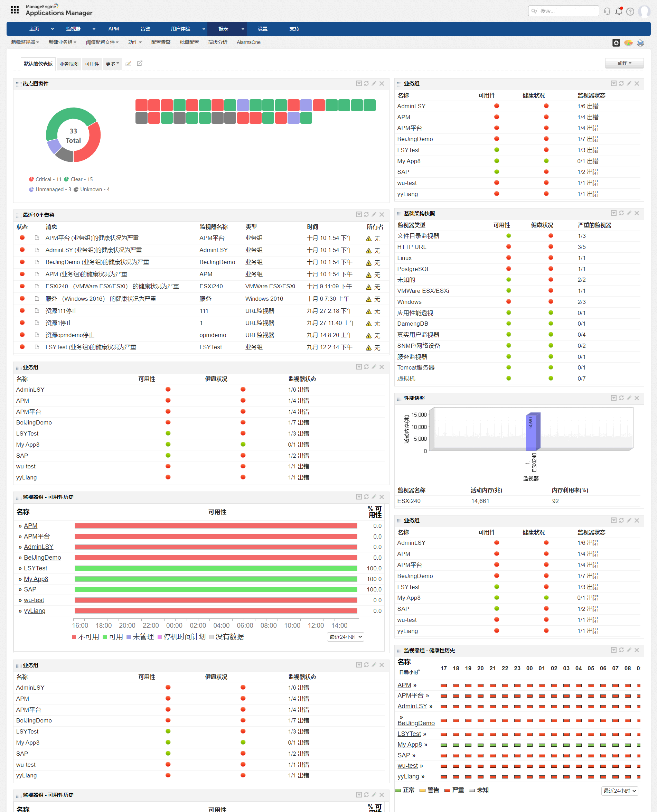Viewport: 657px width, 812px height.
Task: Click owner warning icon for ESXi240 alarm
Action: (x=369, y=287)
